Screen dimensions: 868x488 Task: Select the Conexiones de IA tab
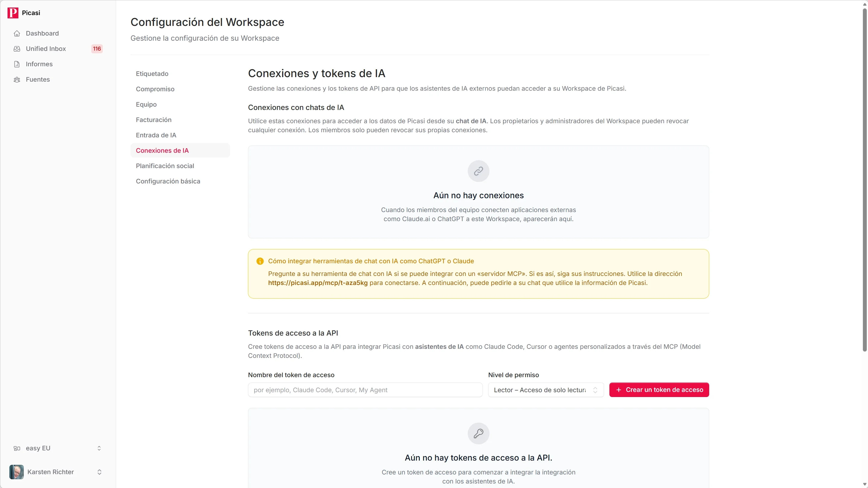tap(180, 151)
